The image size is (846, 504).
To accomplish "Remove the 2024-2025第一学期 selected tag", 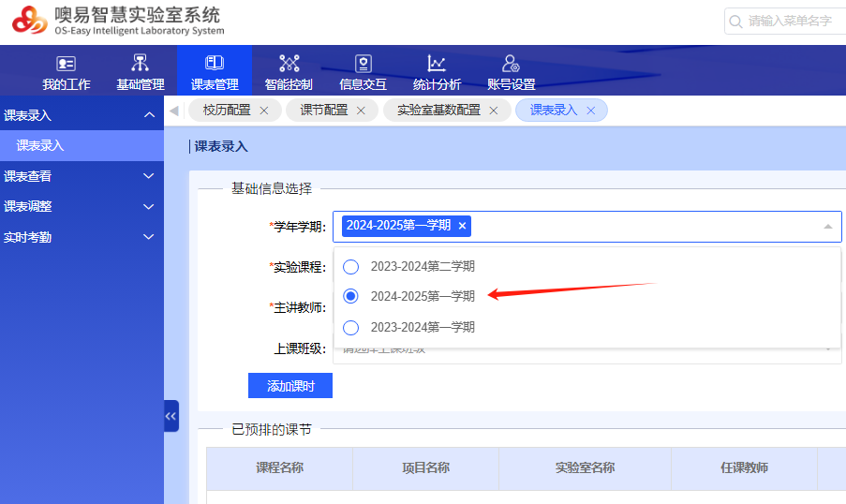I will pyautogui.click(x=462, y=226).
